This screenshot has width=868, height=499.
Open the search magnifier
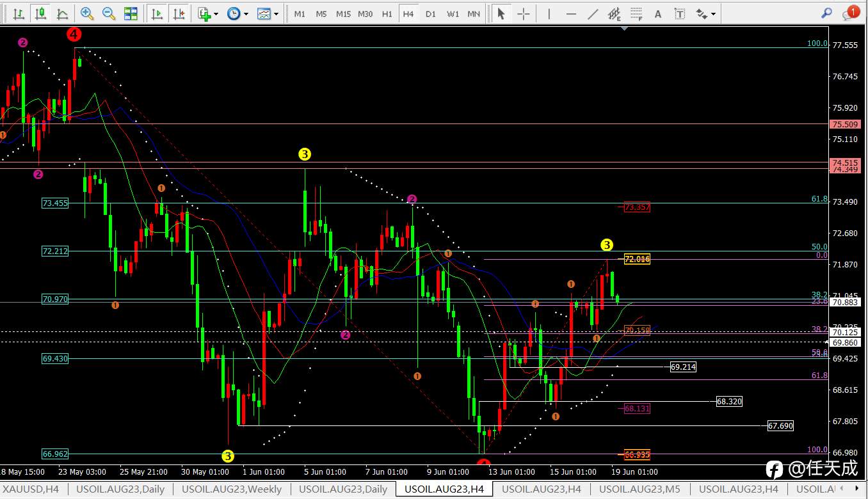coord(827,13)
